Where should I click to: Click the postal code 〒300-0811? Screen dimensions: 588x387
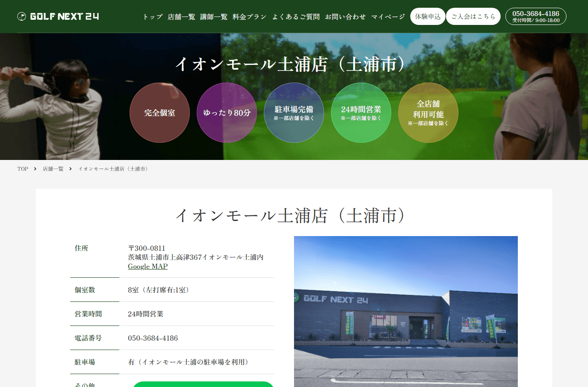(146, 248)
